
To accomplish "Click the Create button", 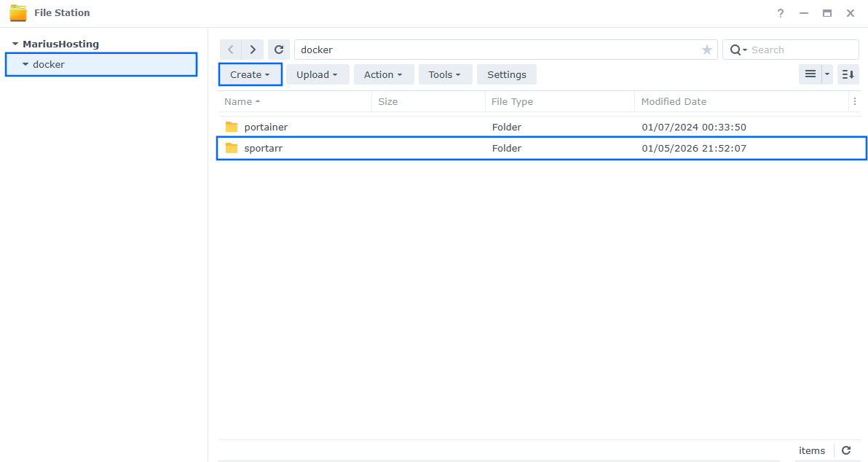I will (250, 74).
